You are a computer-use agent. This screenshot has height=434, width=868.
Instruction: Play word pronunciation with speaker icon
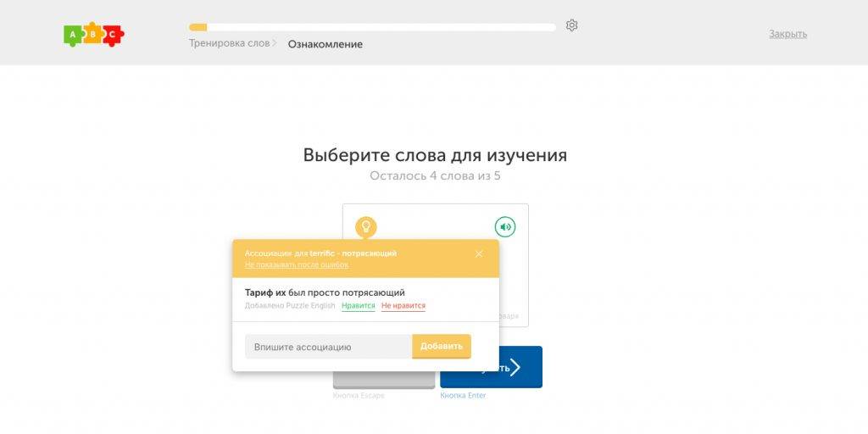(x=505, y=226)
